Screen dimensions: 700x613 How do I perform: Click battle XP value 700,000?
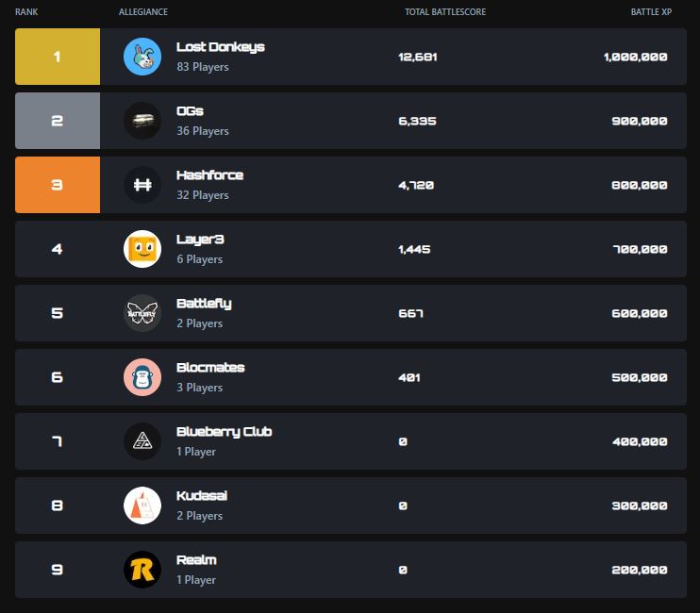(x=641, y=249)
